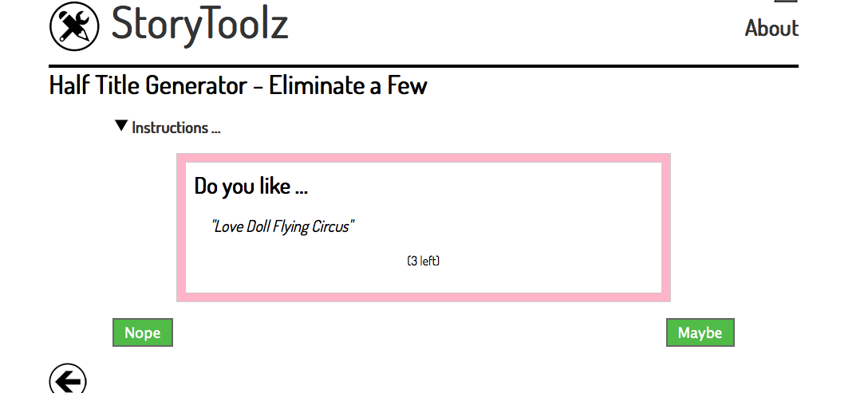The height and width of the screenshot is (393, 868).
Task: Keep the title with the Maybe button
Action: 700,332
